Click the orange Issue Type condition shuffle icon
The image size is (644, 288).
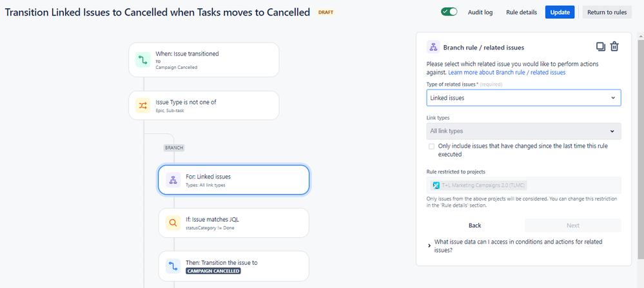pyautogui.click(x=143, y=106)
